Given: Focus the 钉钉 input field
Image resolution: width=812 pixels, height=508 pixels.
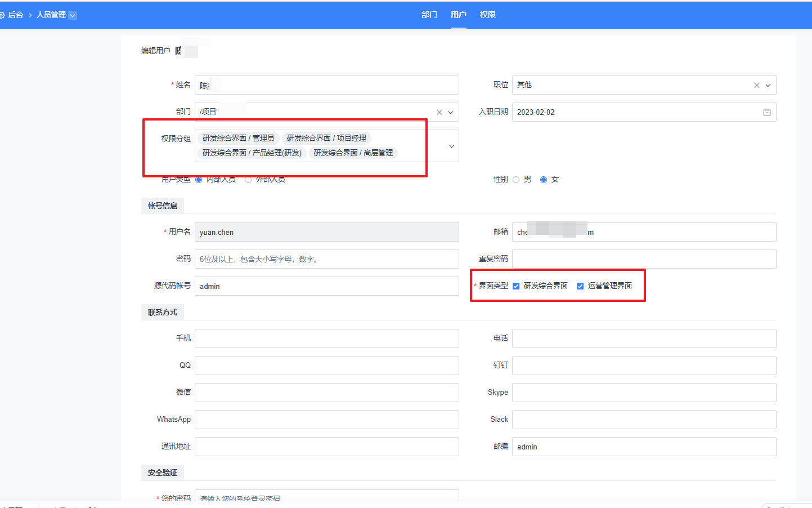Looking at the screenshot, I should click(x=644, y=366).
